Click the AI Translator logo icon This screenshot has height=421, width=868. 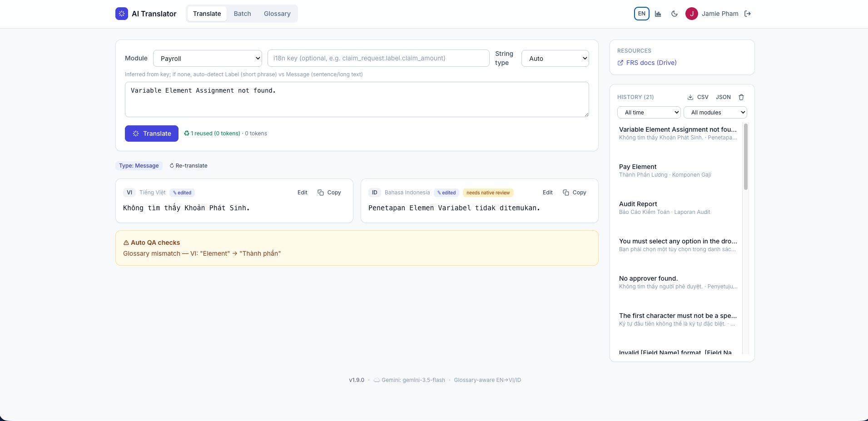tap(122, 14)
